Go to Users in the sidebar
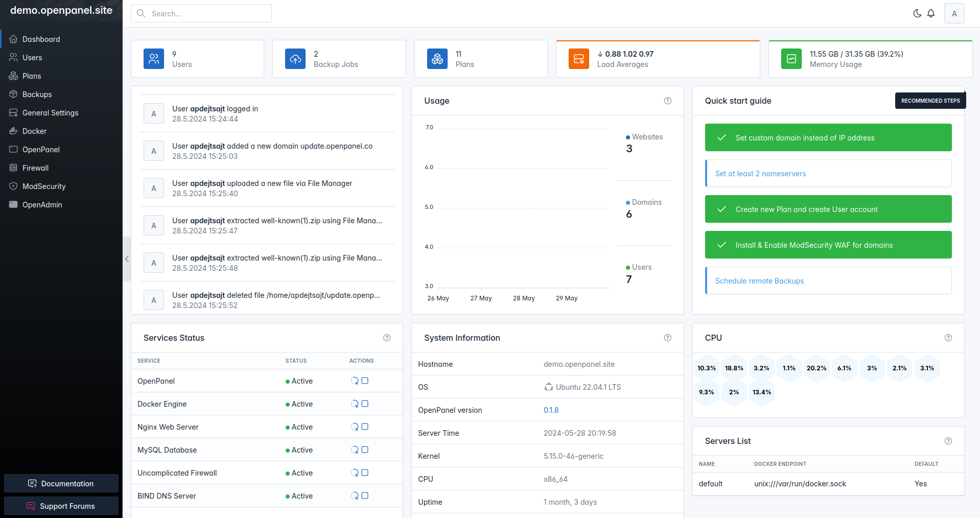 click(61, 58)
